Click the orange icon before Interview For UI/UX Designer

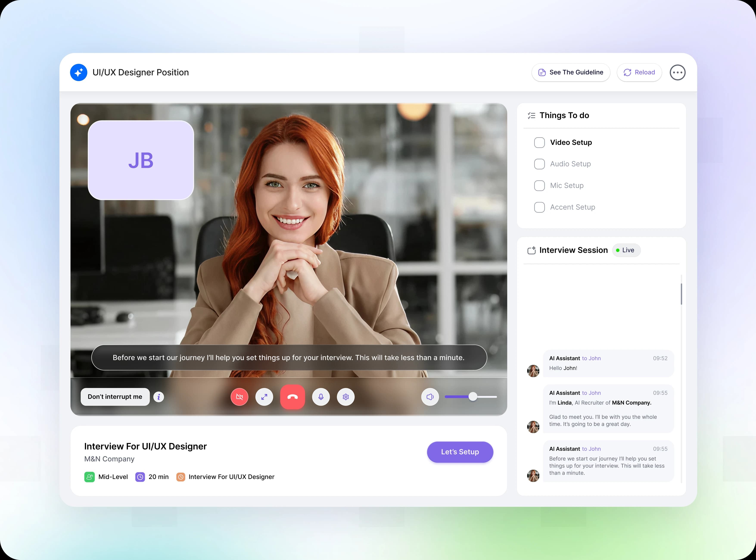click(181, 477)
